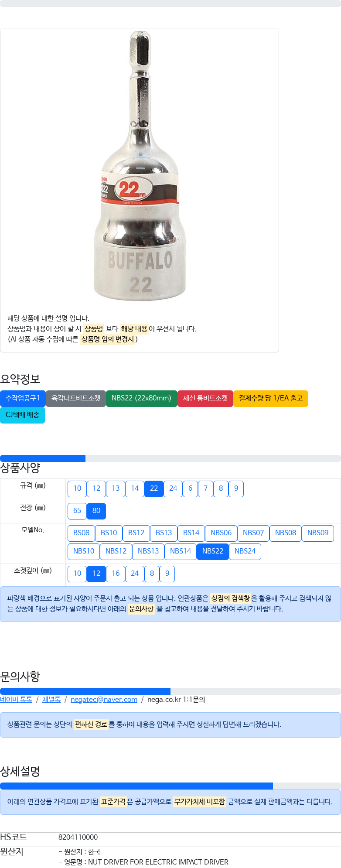Select the 수작업공구1 category tag

click(x=23, y=399)
